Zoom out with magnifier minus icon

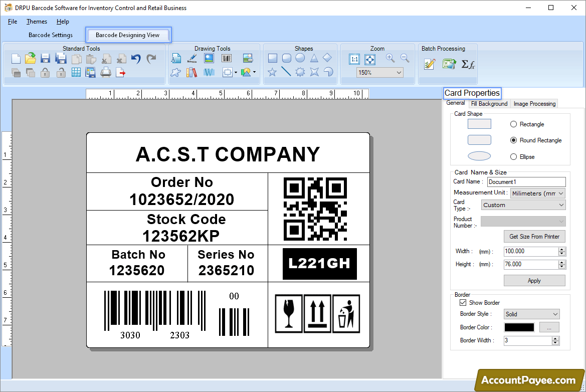(x=405, y=58)
